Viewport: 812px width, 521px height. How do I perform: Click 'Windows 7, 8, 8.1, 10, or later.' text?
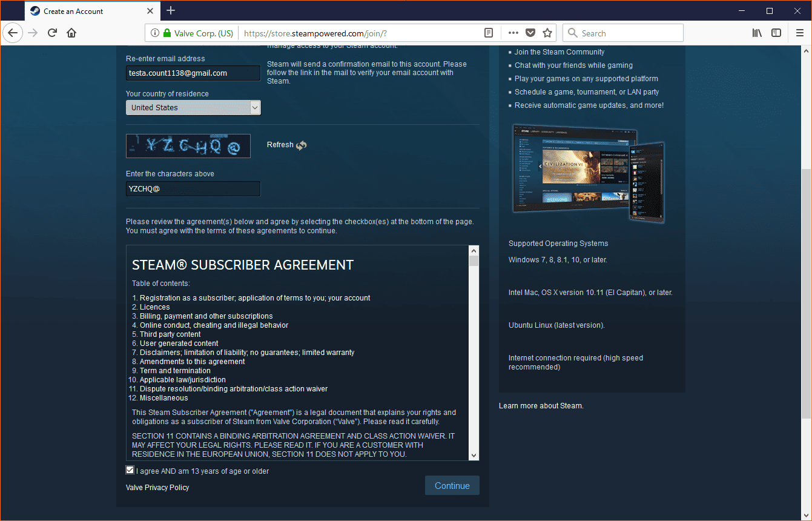tap(558, 260)
